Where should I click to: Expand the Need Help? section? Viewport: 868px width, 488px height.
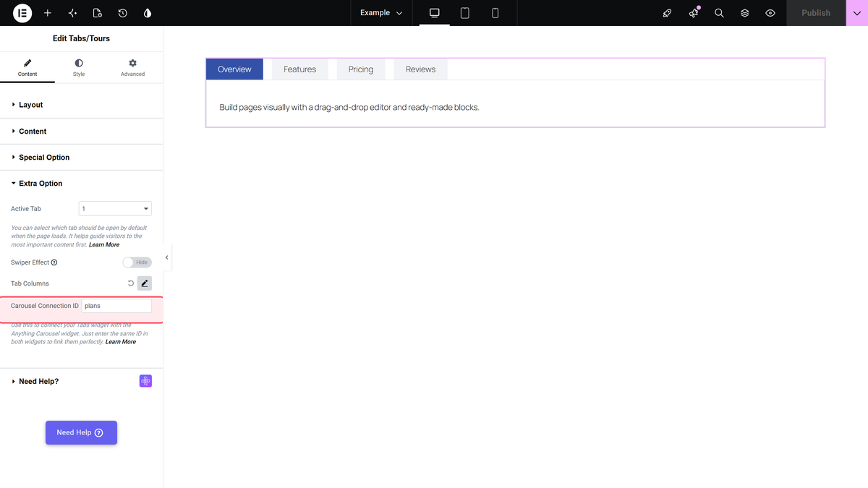point(81,381)
